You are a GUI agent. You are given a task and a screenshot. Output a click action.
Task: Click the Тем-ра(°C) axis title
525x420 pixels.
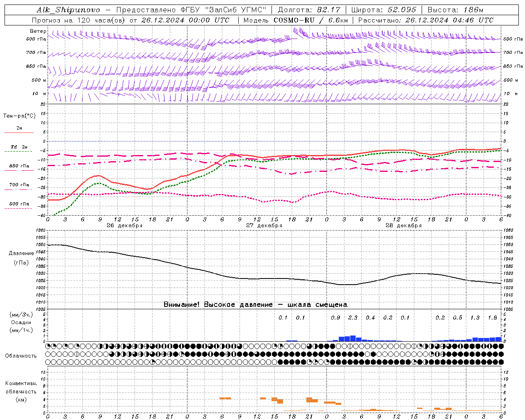pos(19,116)
